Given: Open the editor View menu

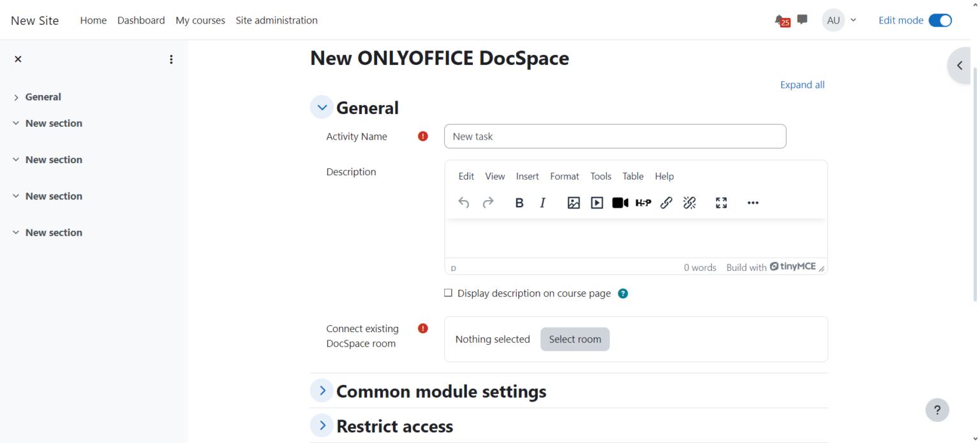Looking at the screenshot, I should click(495, 177).
